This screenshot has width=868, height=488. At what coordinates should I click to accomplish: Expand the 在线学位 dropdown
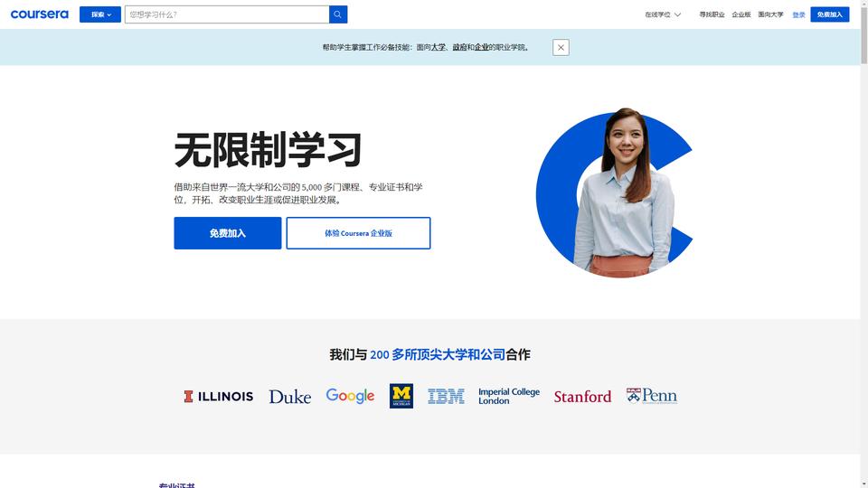[x=663, y=15]
